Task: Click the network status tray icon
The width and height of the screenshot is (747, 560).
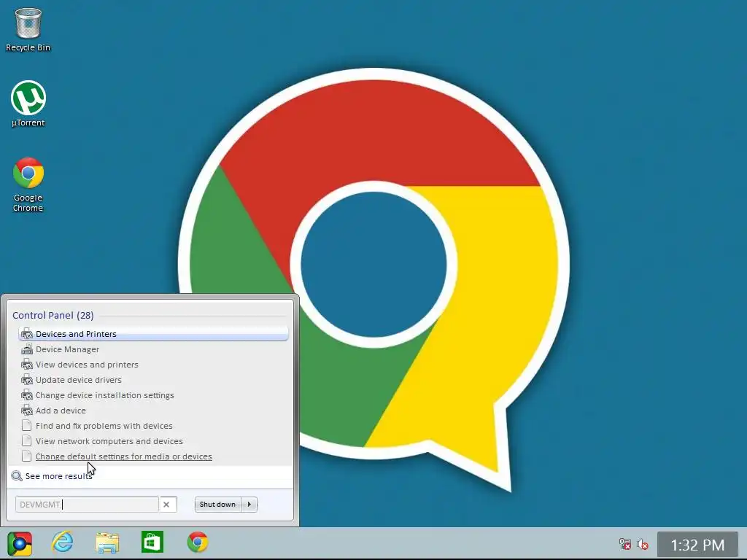Action: click(x=625, y=544)
